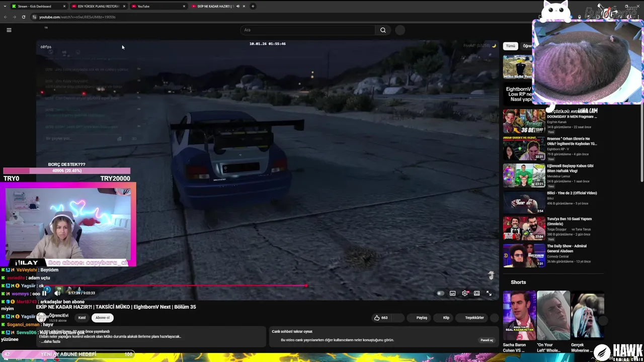Screen dimensions: 644x362
Task: Click the video title 'EKİP NE KADAR HAZIR?!'
Action: click(116, 307)
